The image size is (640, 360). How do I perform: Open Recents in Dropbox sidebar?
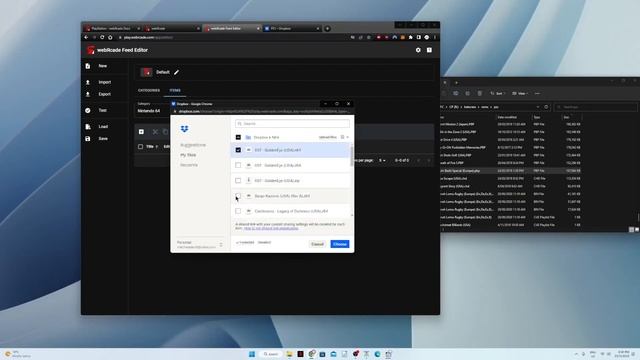(x=189, y=165)
